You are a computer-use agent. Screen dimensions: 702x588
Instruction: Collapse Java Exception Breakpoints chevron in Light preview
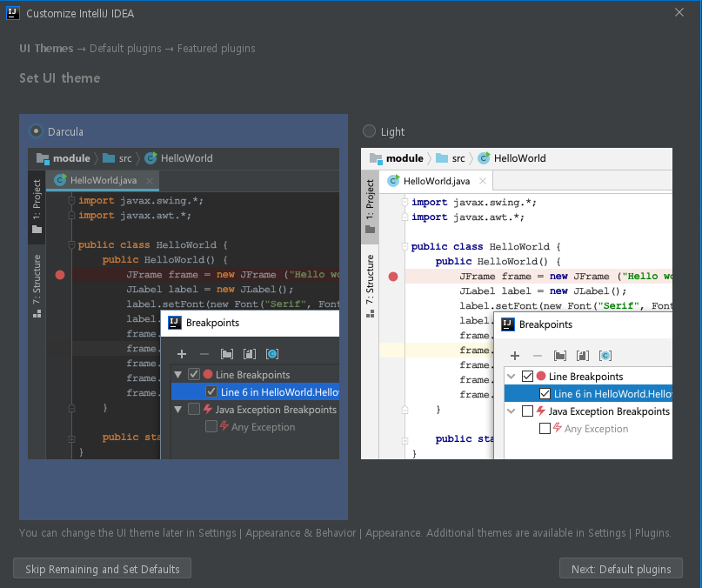(x=511, y=411)
